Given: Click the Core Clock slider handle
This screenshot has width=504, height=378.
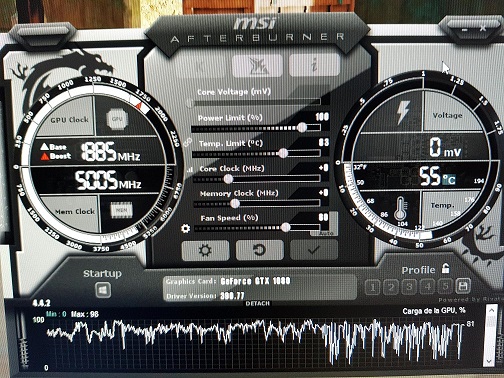Looking at the screenshot, I should (x=228, y=179).
